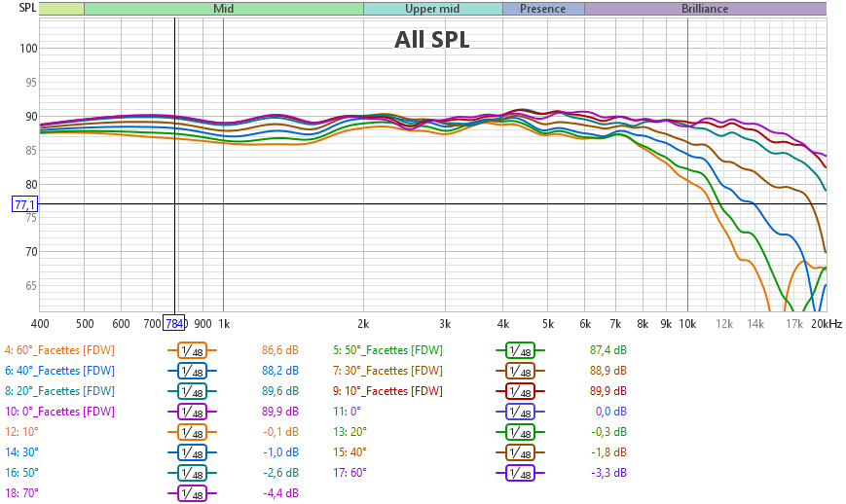Screen dimensions: 846x504
Task: Click the 77,1 SPL cursor value box
Action: tap(24, 204)
